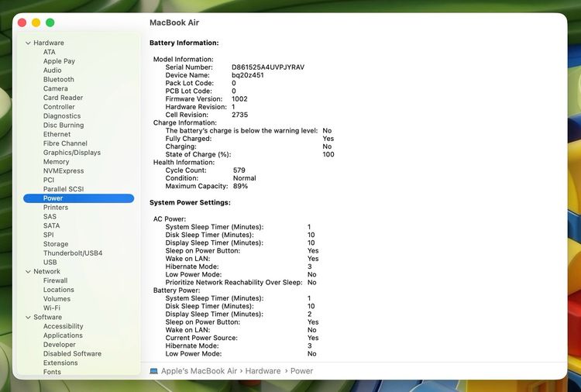Screen dimensions: 581x392
Task: Open Parallel SCSI section
Action: click(x=64, y=189)
